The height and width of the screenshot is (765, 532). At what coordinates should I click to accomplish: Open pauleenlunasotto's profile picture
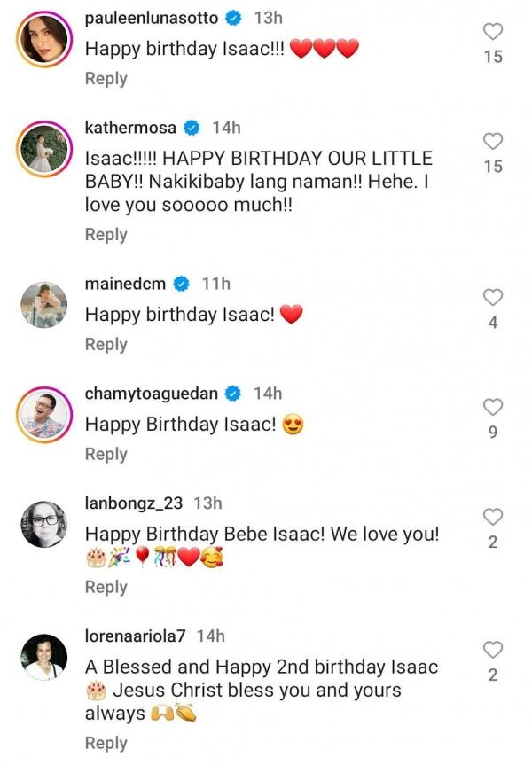coord(43,42)
